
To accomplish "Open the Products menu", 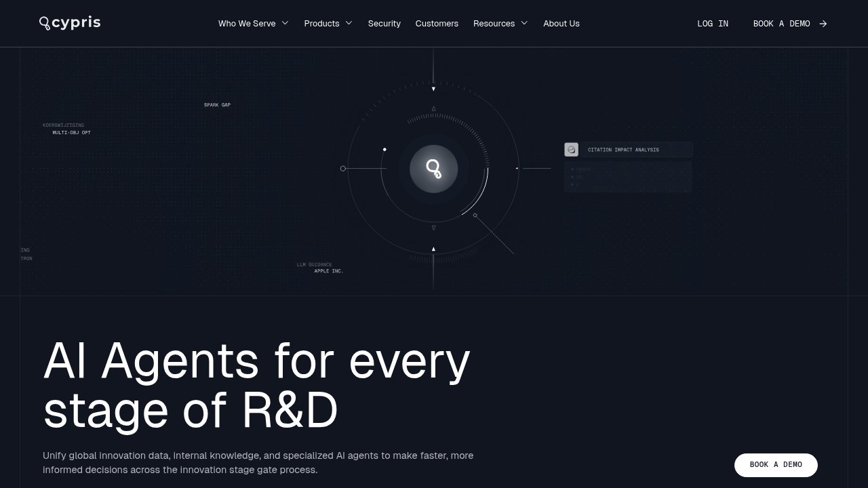I will point(321,24).
